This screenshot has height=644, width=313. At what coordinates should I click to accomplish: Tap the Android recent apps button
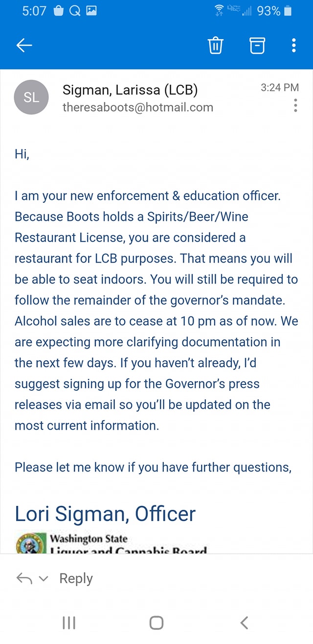click(x=69, y=623)
